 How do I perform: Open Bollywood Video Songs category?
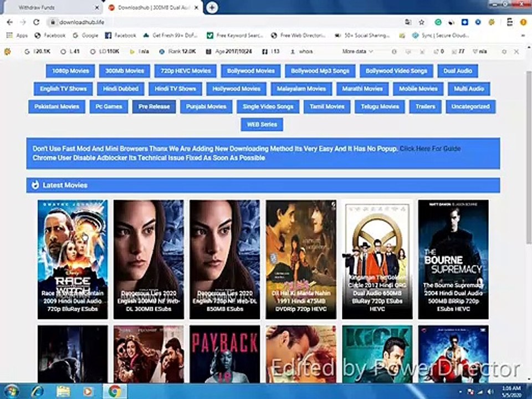396,71
